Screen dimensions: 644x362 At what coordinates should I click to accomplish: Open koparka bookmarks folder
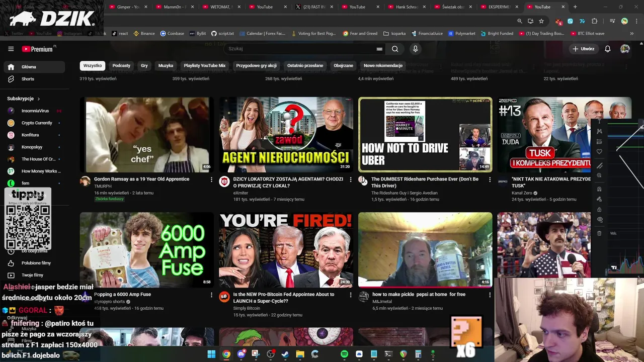(x=394, y=33)
